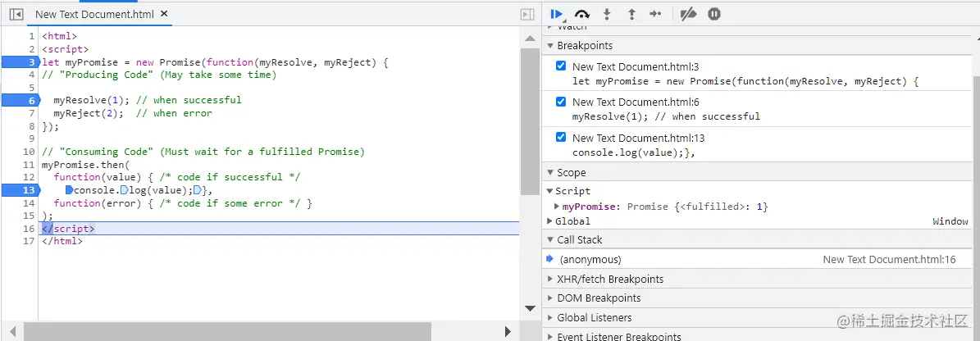
Task: Open New Text Document.html:16 source link
Action: click(889, 259)
